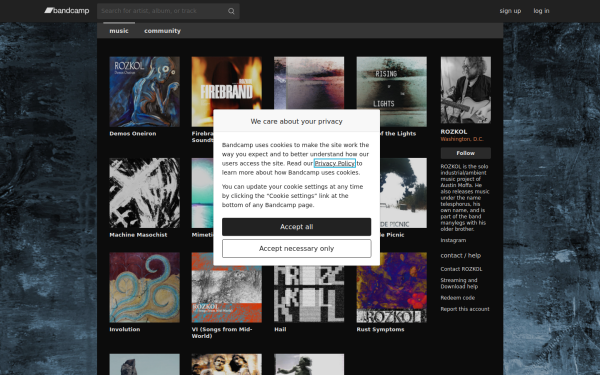Choose Accept necessary only
The image size is (600, 375).
297,249
